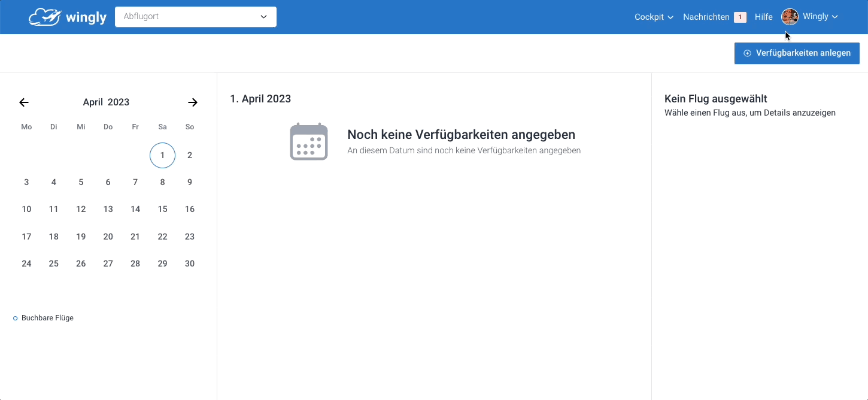Select April 14 in the calendar
This screenshot has height=400, width=868.
(135, 209)
